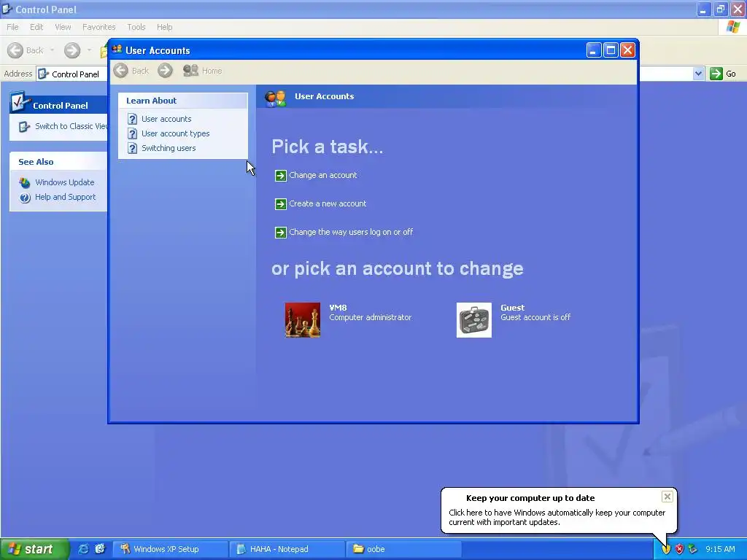Close the Keep your computer up to date balloon
Image resolution: width=747 pixels, height=560 pixels.
tap(667, 497)
